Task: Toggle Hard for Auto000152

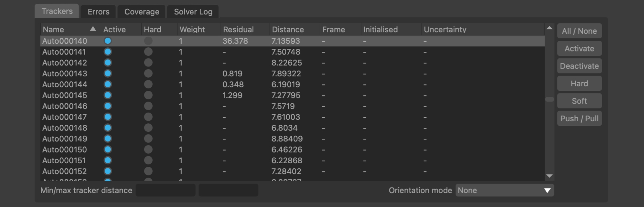Action: (148, 171)
